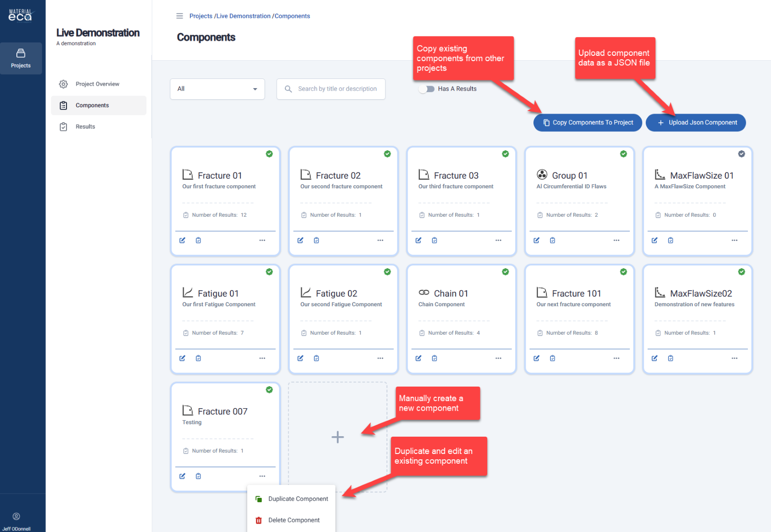771x532 pixels.
Task: Click the user profile icon for Jeff ODonnell
Action: [x=16, y=517]
